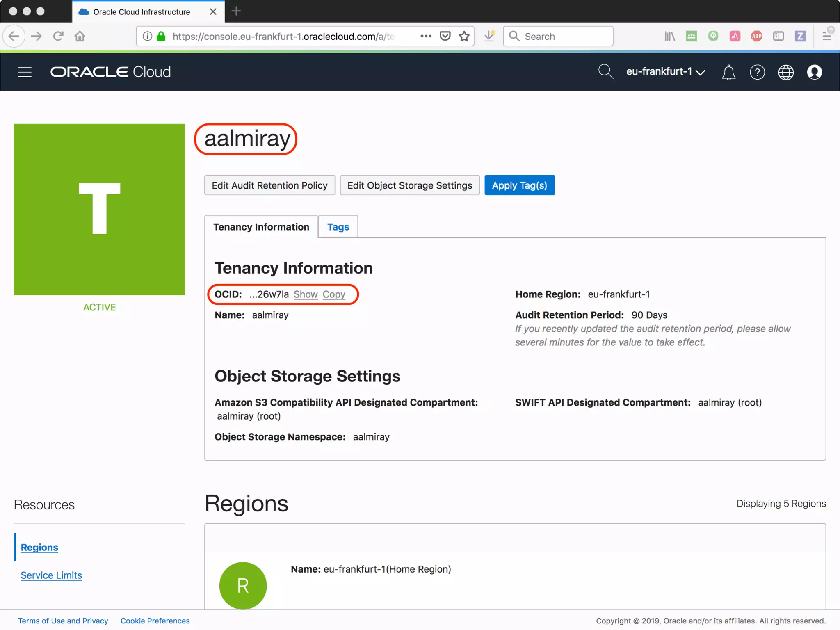Open the Service Limits resource link
Viewport: 840px width, 630px height.
point(51,575)
